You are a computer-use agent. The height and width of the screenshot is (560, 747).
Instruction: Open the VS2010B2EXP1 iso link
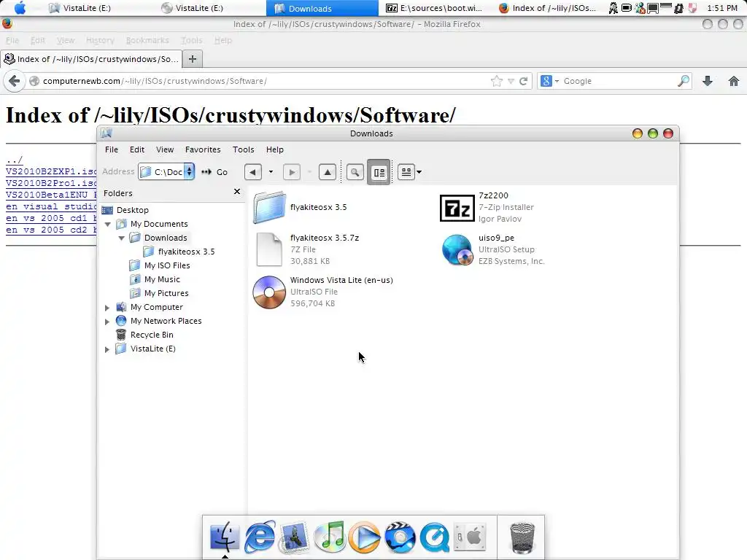[52, 171]
